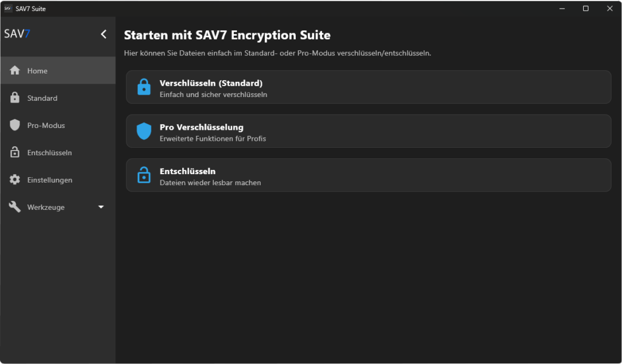
Task: Expand the Werkzeuge dropdown menu
Action: coord(101,207)
